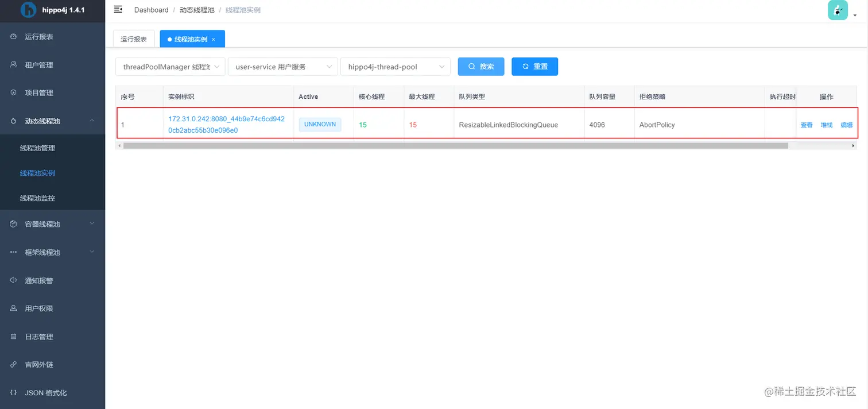Click the horizontal table scrollbar
The height and width of the screenshot is (409, 868).
(x=455, y=146)
